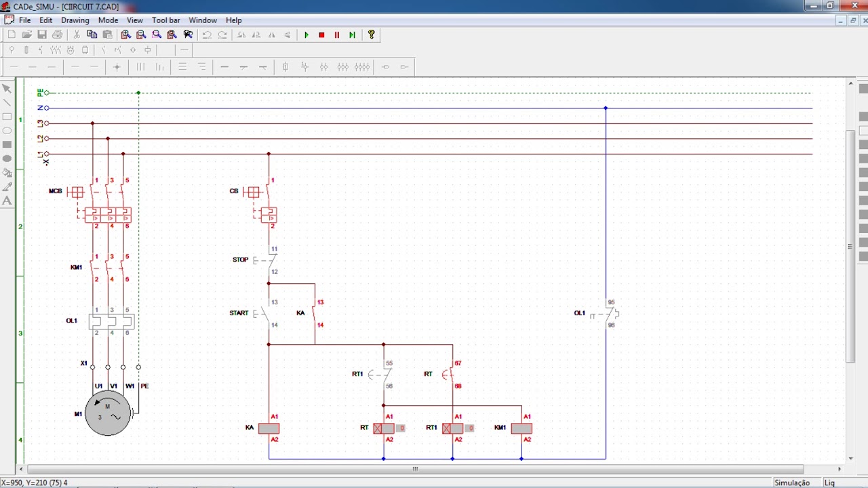Open the Help menu

234,20
